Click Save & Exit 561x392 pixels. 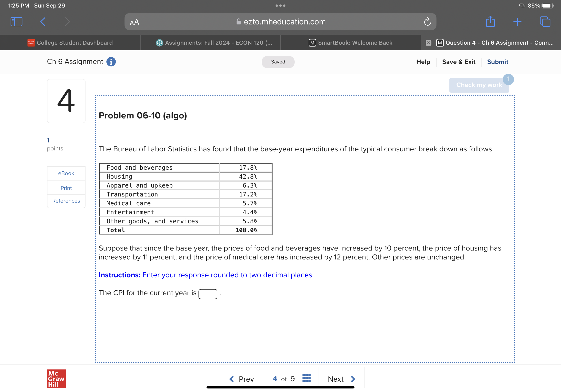click(459, 62)
